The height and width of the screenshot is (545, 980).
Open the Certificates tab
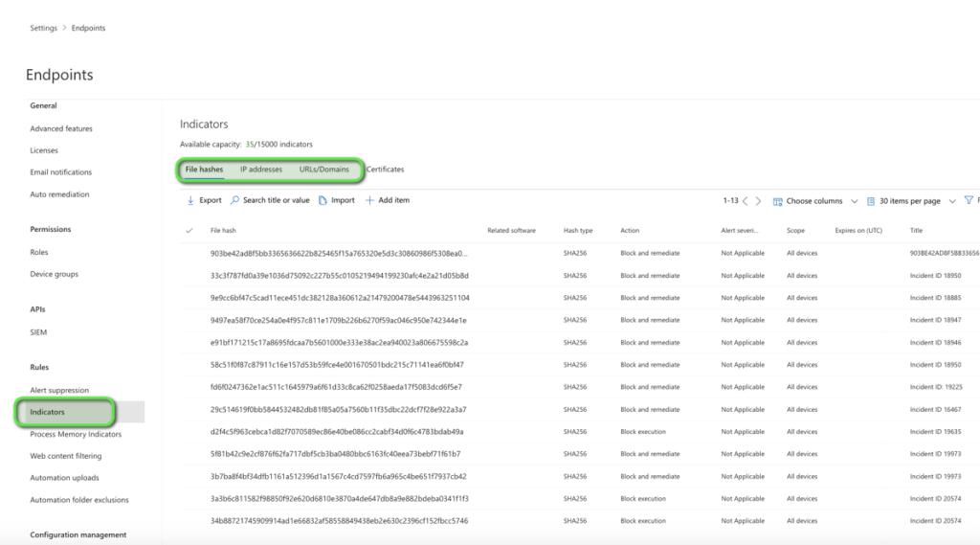pyautogui.click(x=385, y=170)
